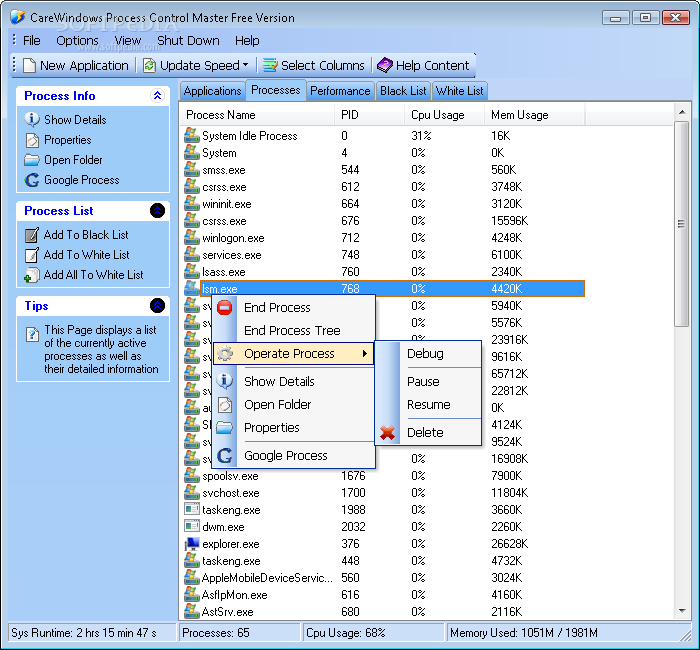Click the System Idle Process icon
Image resolution: width=700 pixels, height=650 pixels.
pos(192,135)
